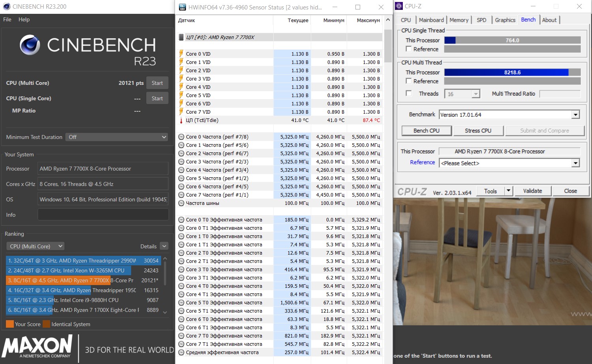Click the icon beside Core 3 T0 Эффективная частота

pos(181,270)
